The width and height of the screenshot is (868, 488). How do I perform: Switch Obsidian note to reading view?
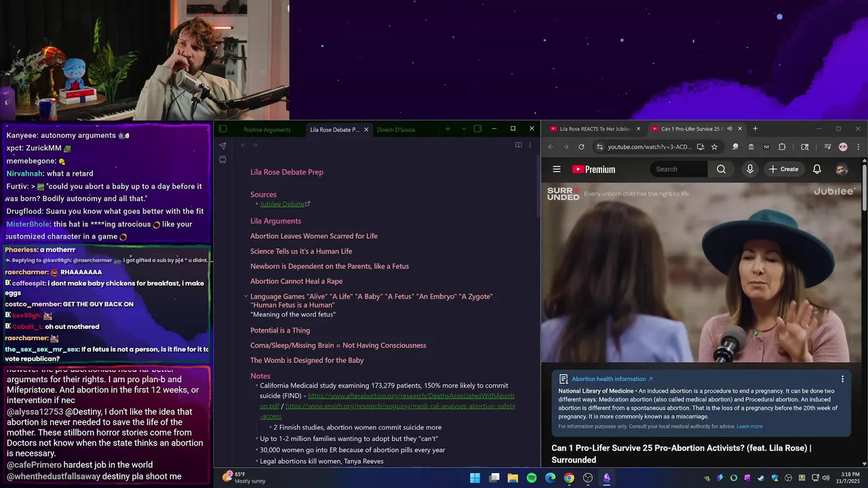tap(518, 145)
